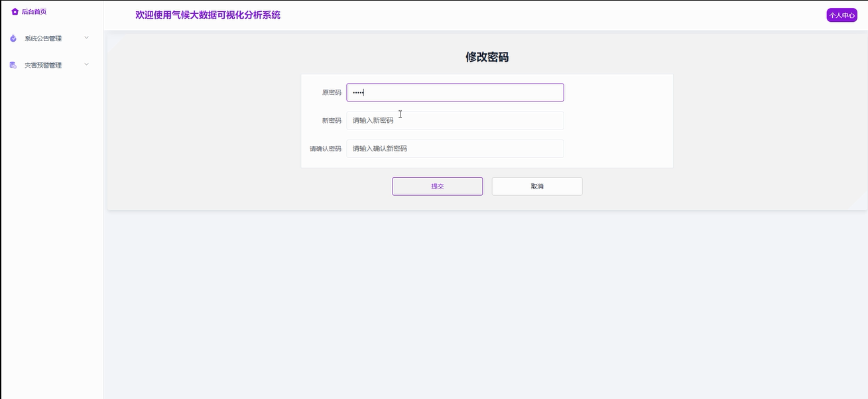The image size is (868, 399).
Task: Click the 欢迎使用气候大数据可视化分析系统 title
Action: [x=208, y=15]
